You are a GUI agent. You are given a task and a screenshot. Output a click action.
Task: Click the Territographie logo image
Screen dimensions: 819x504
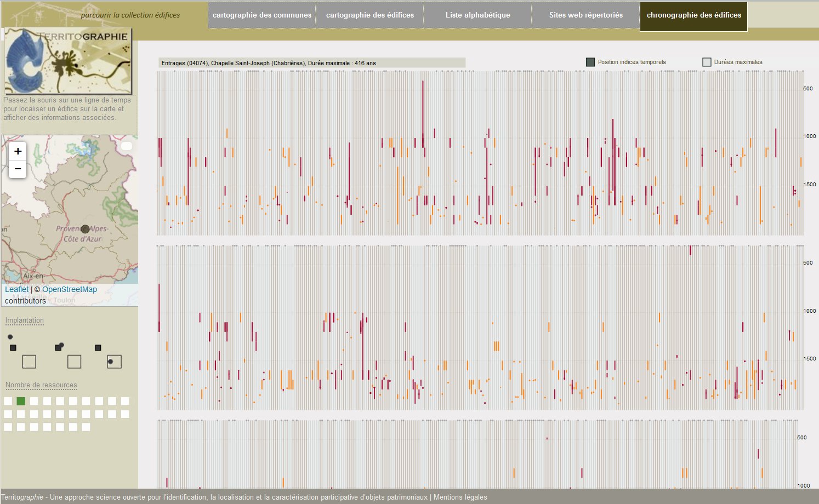69,61
